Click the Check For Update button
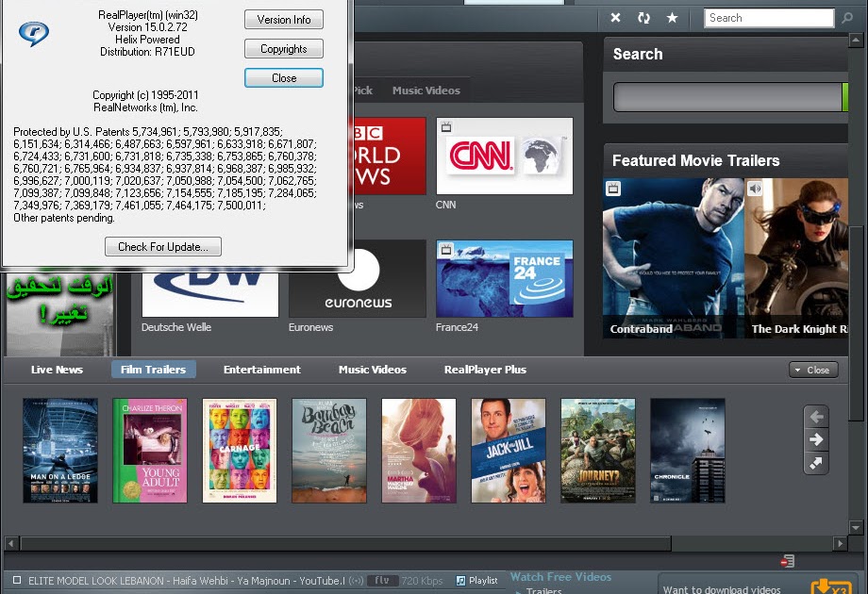The width and height of the screenshot is (868, 594). pyautogui.click(x=163, y=247)
